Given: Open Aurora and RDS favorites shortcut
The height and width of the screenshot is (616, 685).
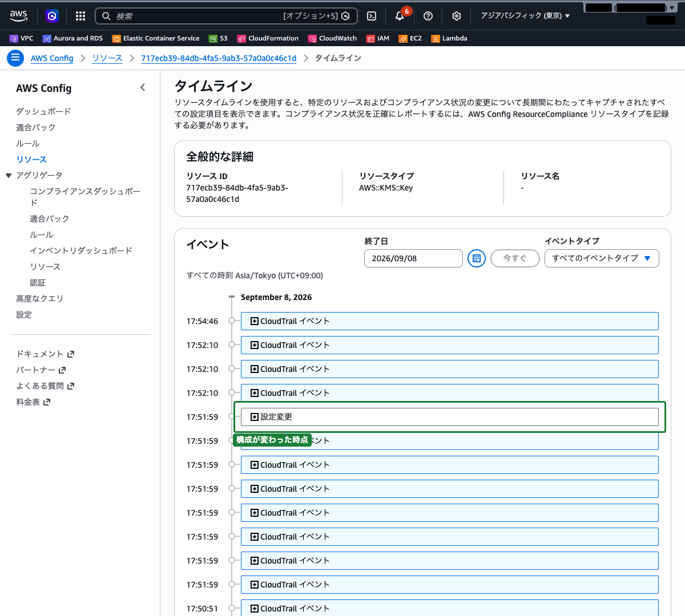Looking at the screenshot, I should pyautogui.click(x=72, y=38).
